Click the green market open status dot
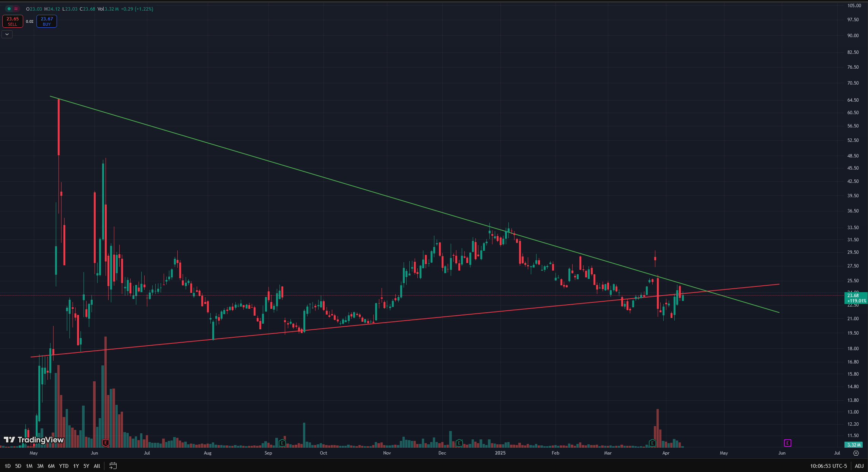This screenshot has height=472, width=868. (9, 9)
